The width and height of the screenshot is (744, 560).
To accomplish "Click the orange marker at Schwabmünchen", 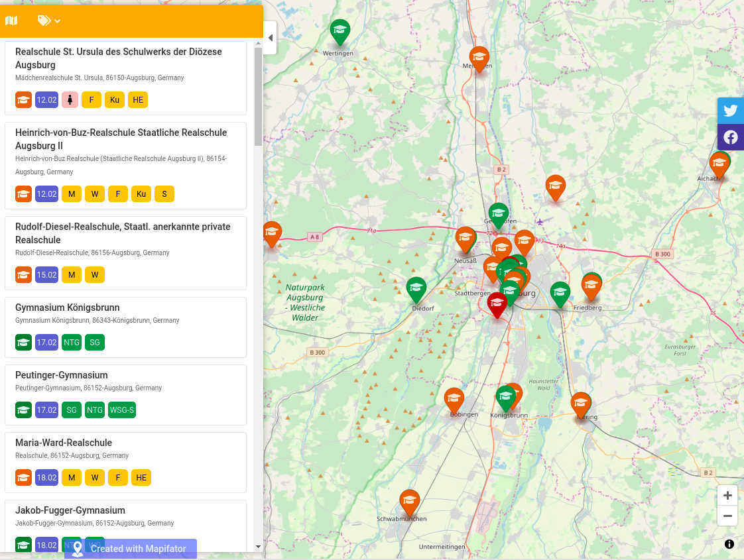I will 410,501.
